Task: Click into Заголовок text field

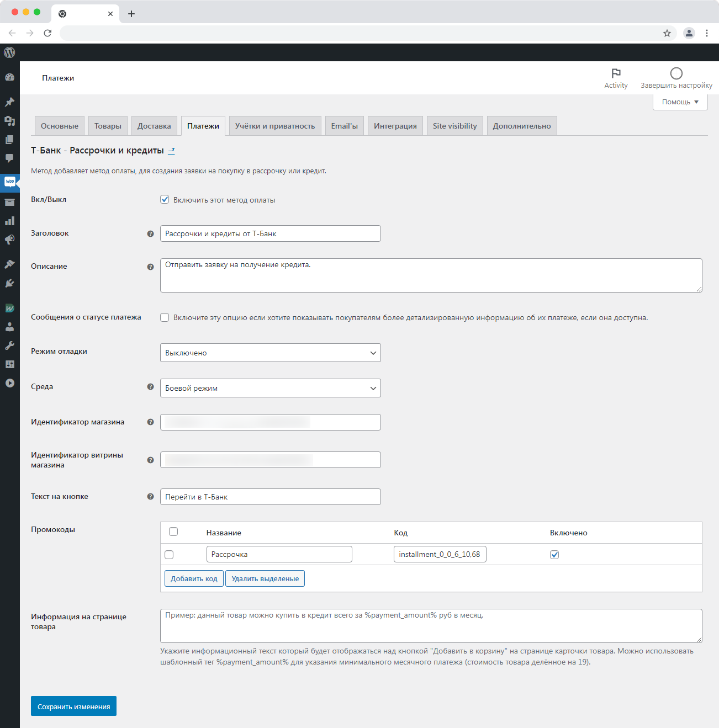Action: tap(271, 233)
